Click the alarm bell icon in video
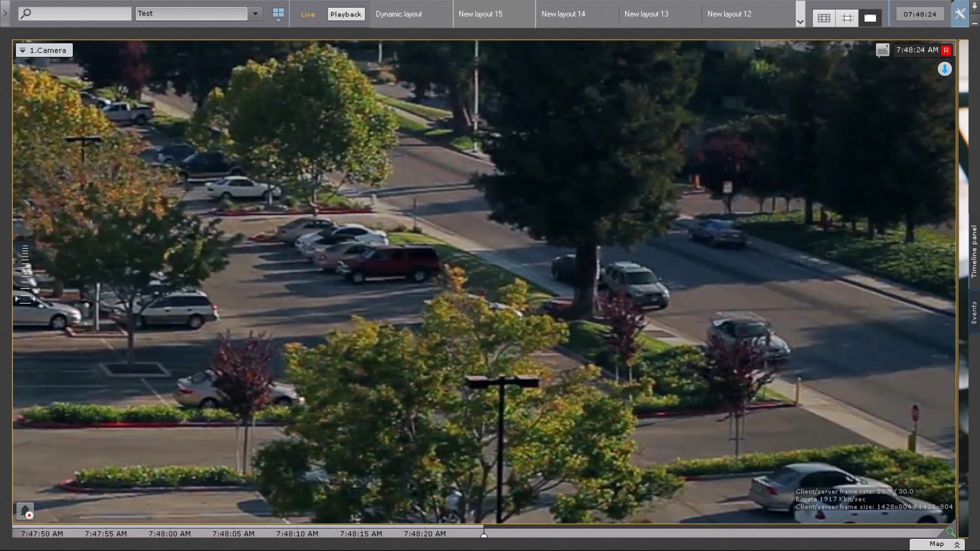 click(x=25, y=510)
